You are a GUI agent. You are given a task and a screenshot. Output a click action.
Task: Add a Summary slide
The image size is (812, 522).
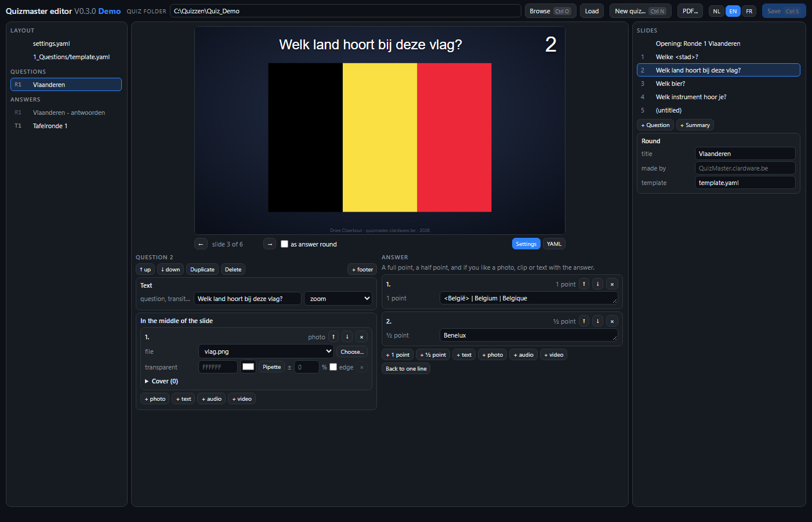(x=695, y=125)
